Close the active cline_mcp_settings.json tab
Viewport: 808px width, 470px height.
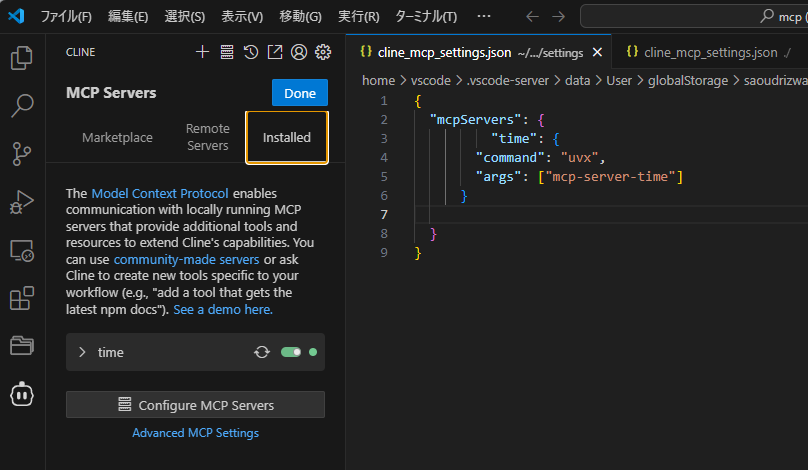597,52
